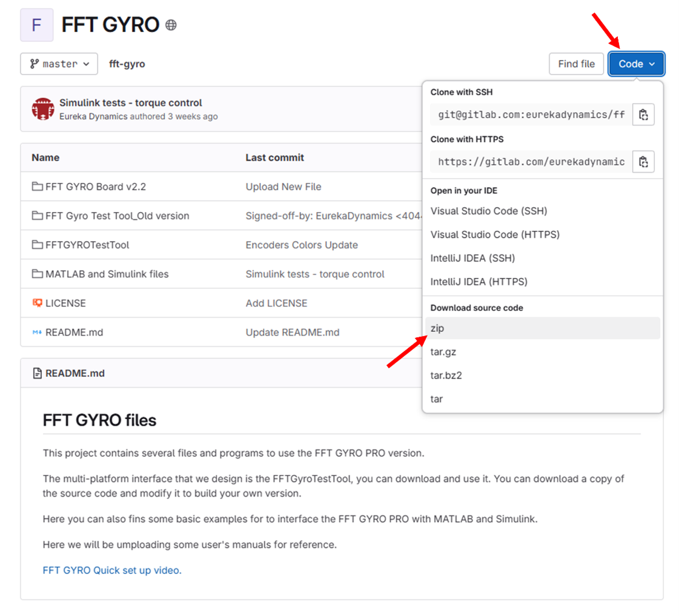This screenshot has width=679, height=616.
Task: Download source code as tar.gz
Action: click(443, 352)
